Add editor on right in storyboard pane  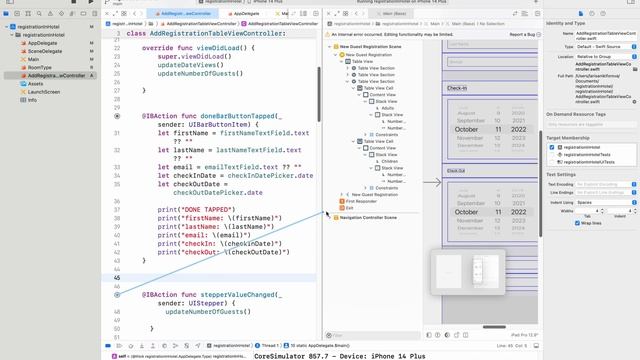(x=538, y=13)
